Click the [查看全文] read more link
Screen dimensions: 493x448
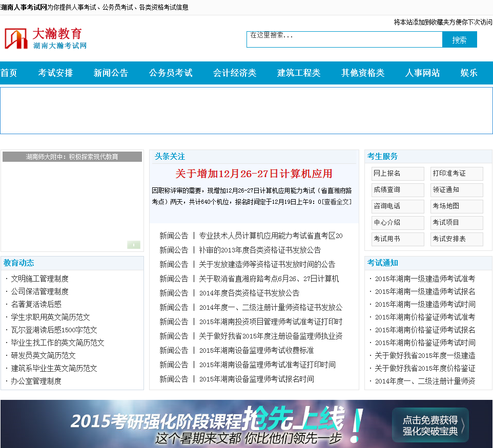(337, 202)
